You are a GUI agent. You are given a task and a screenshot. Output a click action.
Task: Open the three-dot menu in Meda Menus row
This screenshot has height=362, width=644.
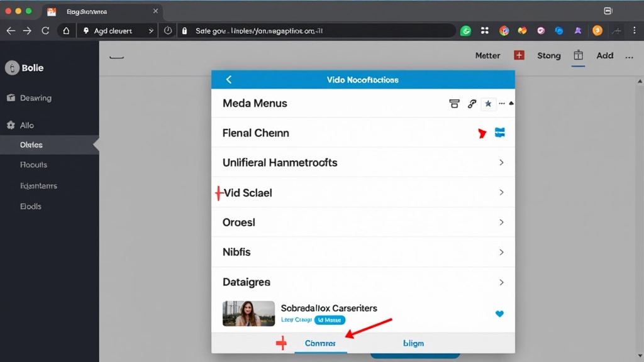pyautogui.click(x=502, y=103)
